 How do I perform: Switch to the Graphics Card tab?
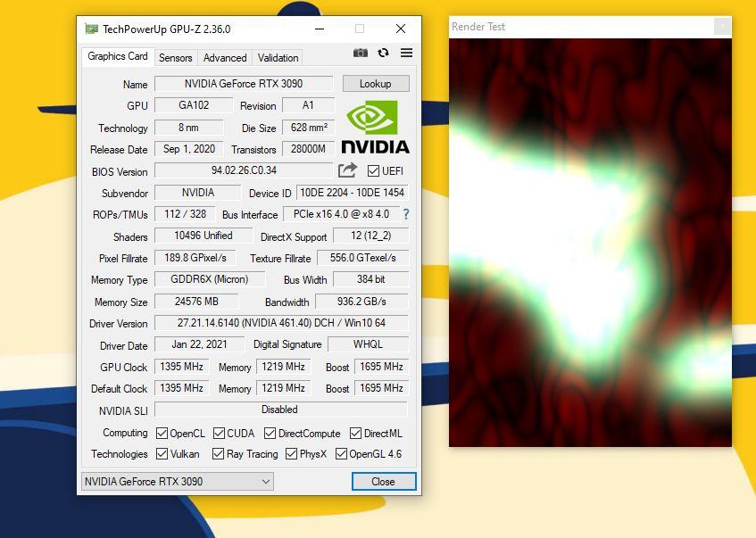point(118,56)
